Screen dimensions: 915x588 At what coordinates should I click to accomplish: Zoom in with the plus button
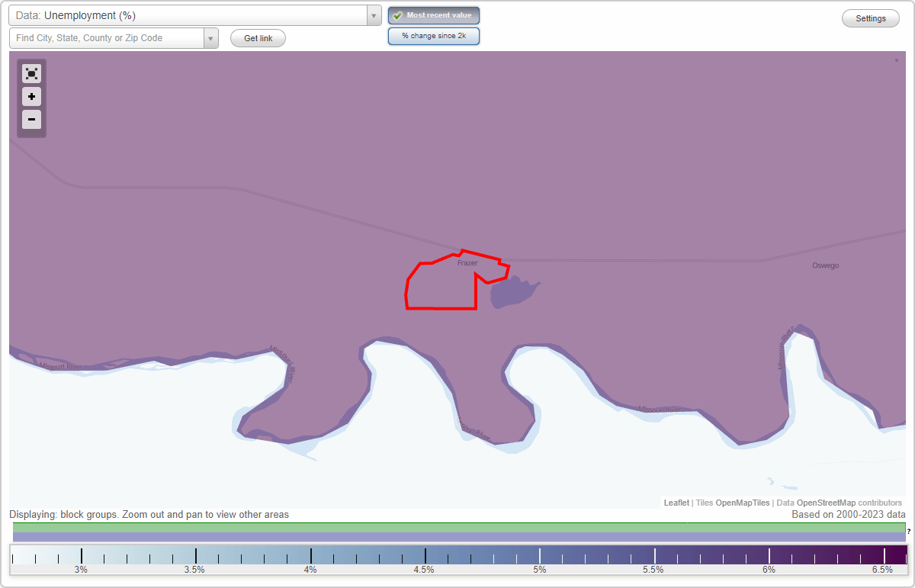(x=31, y=97)
